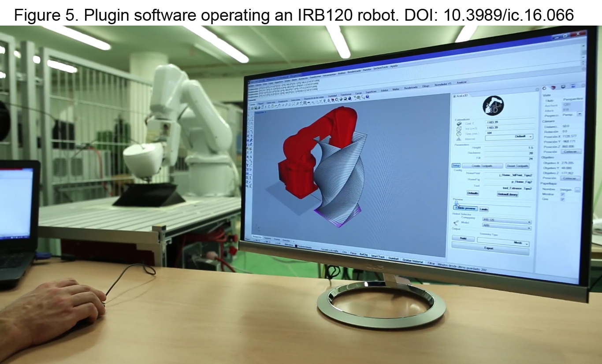This screenshot has height=364, width=602.
Task: Click the Build button
Action: coord(463,238)
